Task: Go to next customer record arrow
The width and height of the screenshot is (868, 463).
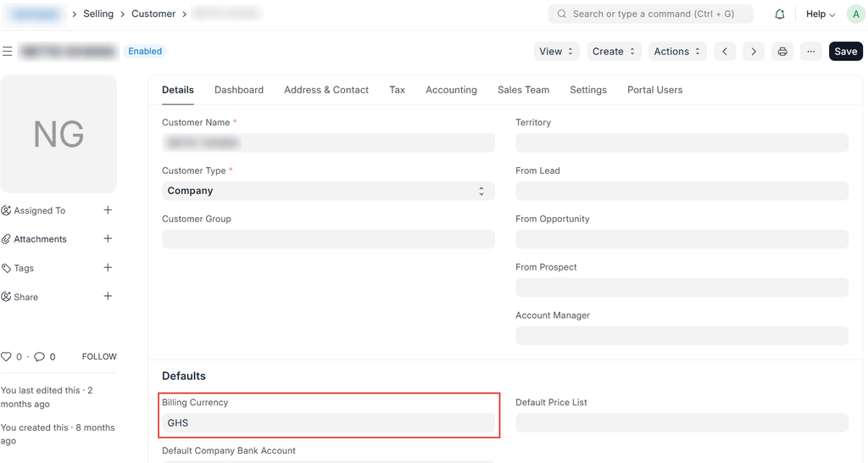Action: pyautogui.click(x=754, y=52)
